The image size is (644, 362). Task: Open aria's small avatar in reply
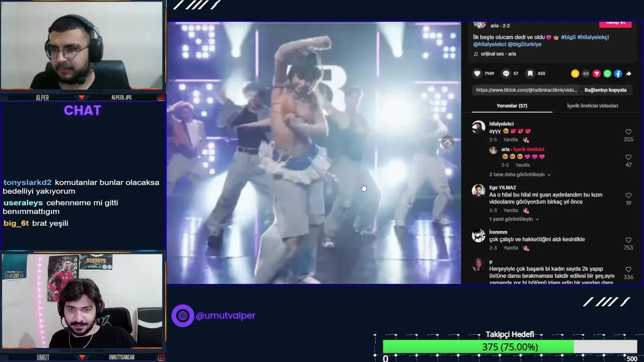[x=493, y=150]
